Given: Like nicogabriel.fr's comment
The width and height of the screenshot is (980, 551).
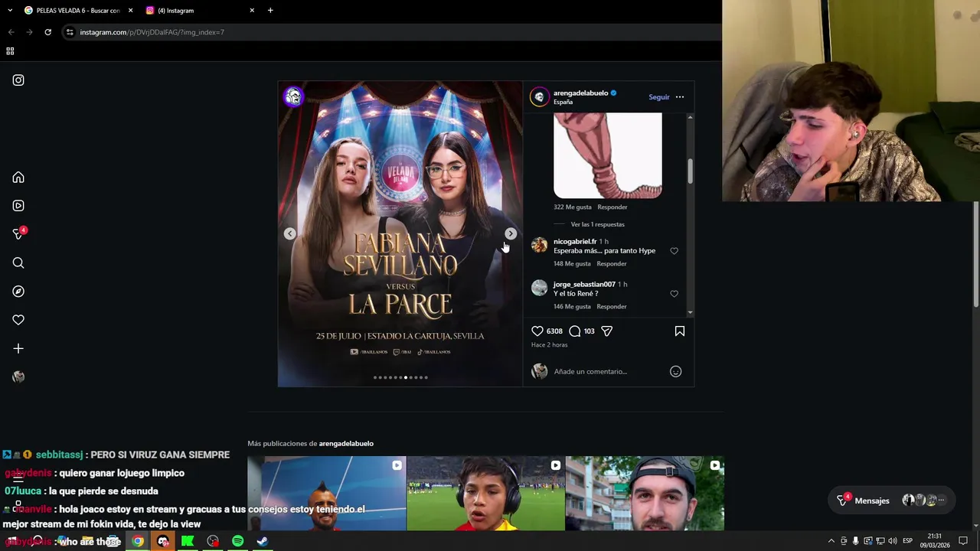Looking at the screenshot, I should pyautogui.click(x=675, y=251).
